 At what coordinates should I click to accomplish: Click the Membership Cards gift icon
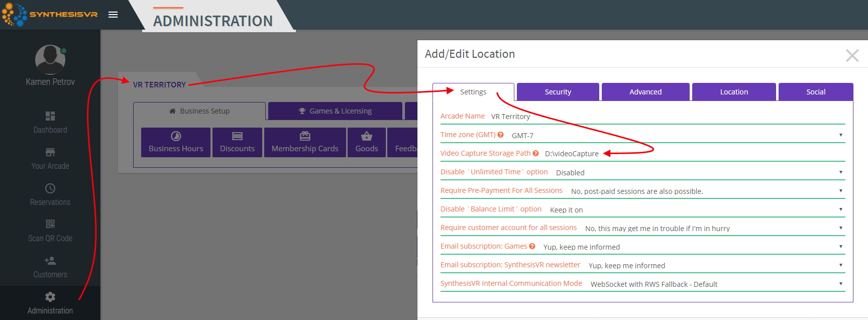(305, 136)
